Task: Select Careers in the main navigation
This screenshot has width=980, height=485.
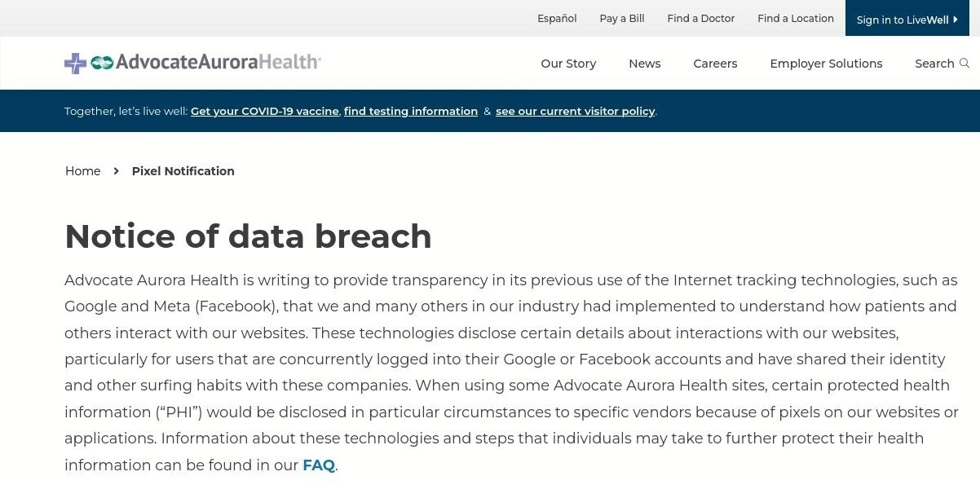Action: tap(715, 64)
